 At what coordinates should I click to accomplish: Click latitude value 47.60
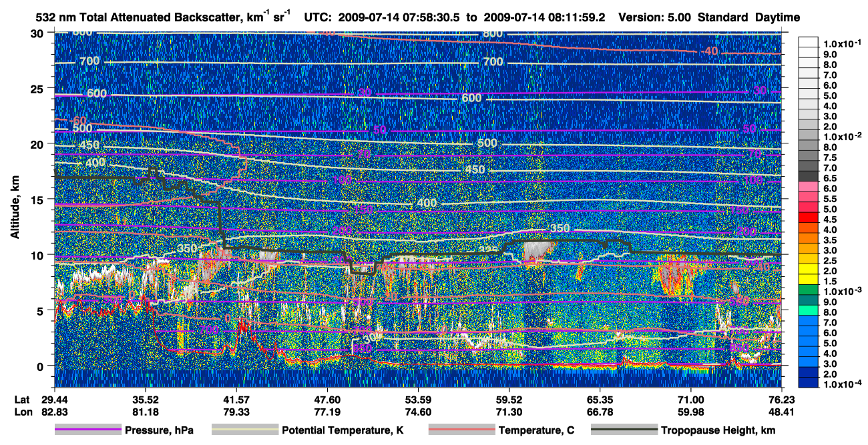tap(327, 400)
